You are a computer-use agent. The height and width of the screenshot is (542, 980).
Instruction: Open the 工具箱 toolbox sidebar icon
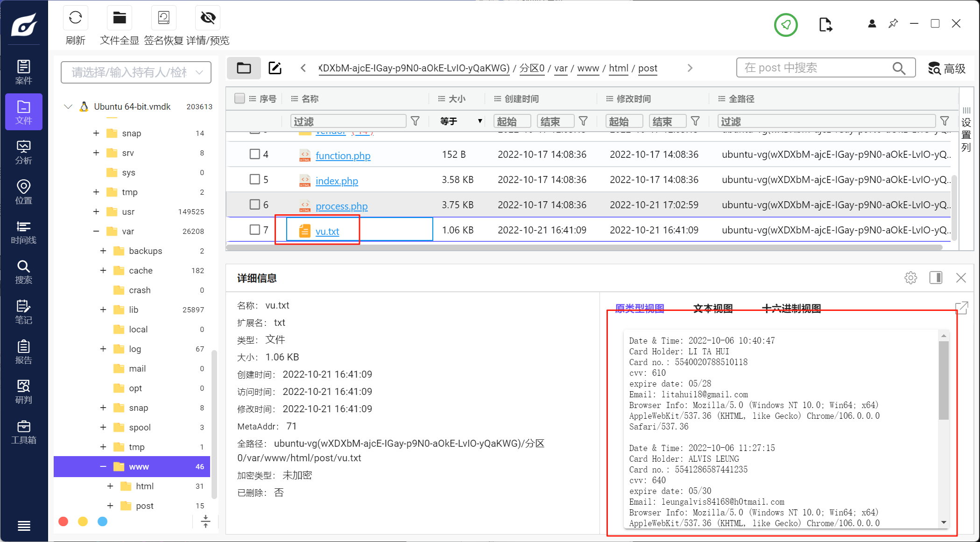23,432
